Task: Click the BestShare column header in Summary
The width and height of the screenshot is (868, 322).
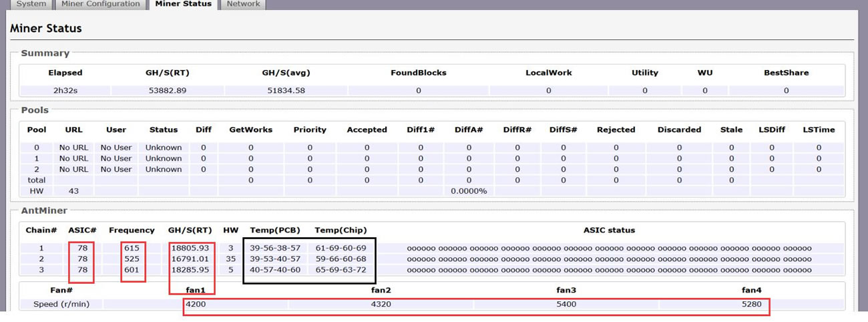Action: 786,72
